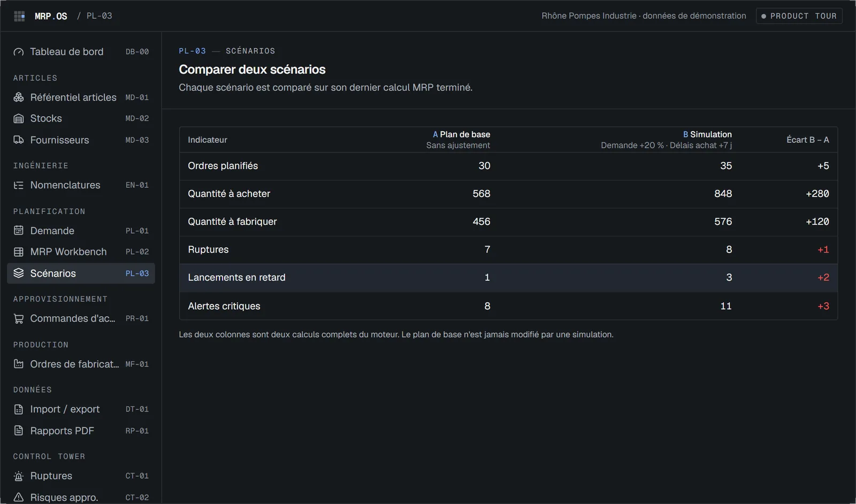The image size is (856, 504).
Task: Click the Nomenclatures tree icon
Action: 19,185
